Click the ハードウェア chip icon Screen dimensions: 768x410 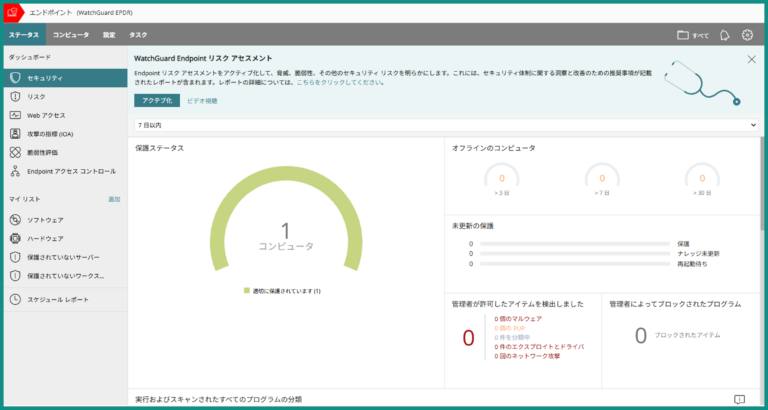(15, 238)
